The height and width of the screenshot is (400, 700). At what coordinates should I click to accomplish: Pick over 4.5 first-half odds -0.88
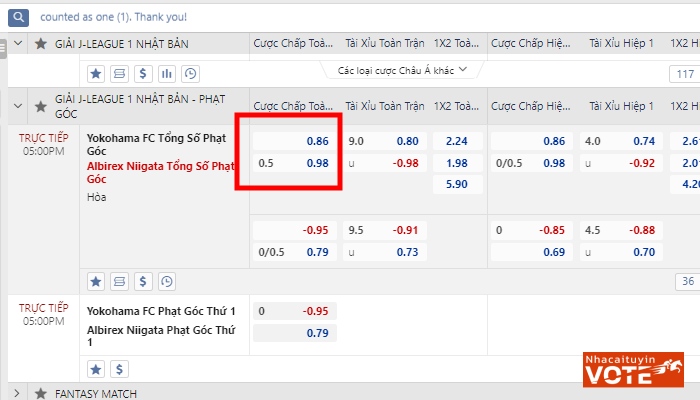(x=621, y=230)
